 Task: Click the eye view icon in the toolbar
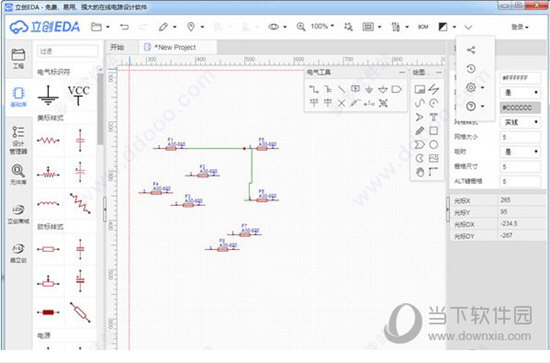click(274, 27)
